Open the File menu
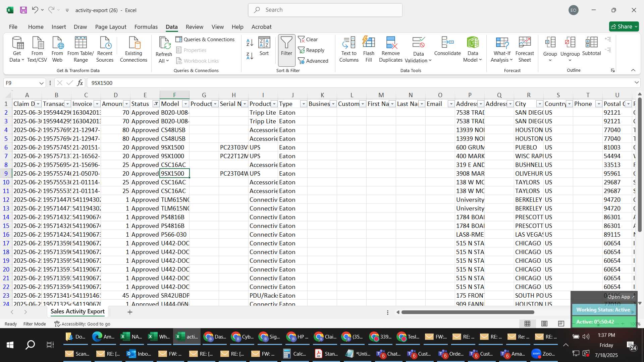The height and width of the screenshot is (362, 644). click(13, 27)
